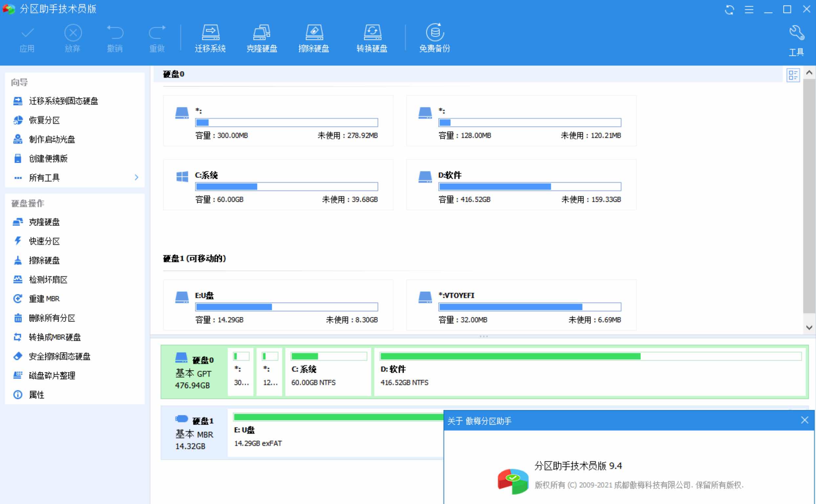Screen dimensions: 816x504
Task: Open the hamburger menu in title bar
Action: (x=749, y=9)
